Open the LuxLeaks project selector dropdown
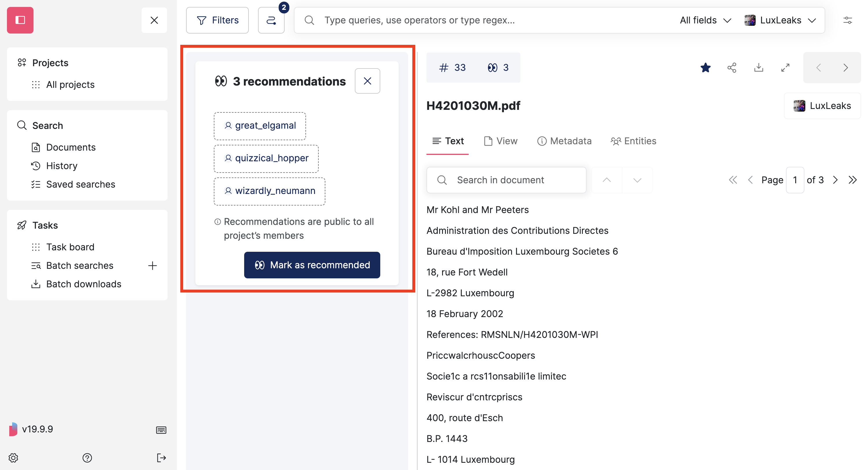This screenshot has width=868, height=470. point(780,20)
